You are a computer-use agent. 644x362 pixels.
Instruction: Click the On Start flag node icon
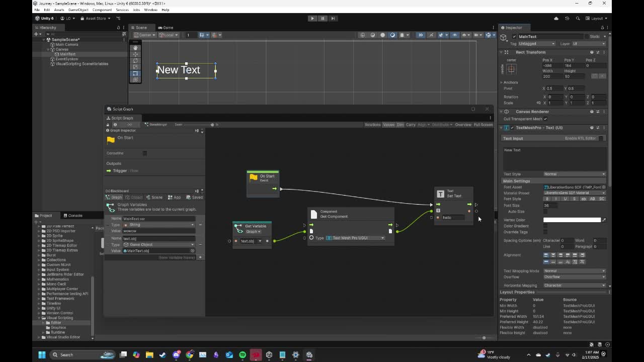(x=254, y=177)
